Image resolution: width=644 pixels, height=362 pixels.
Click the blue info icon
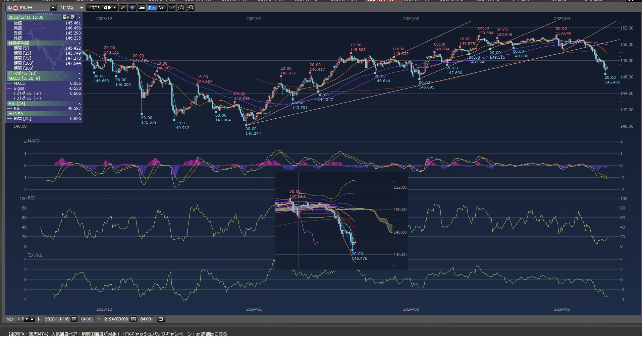click(x=132, y=8)
